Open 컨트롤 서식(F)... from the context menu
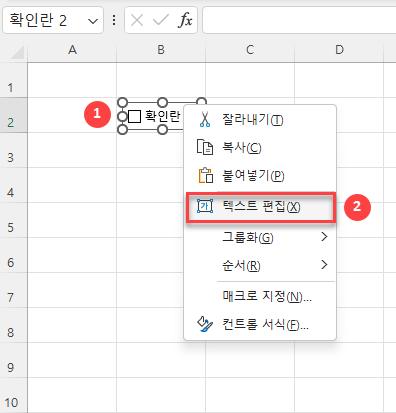Image resolution: width=396 pixels, height=413 pixels. click(260, 324)
